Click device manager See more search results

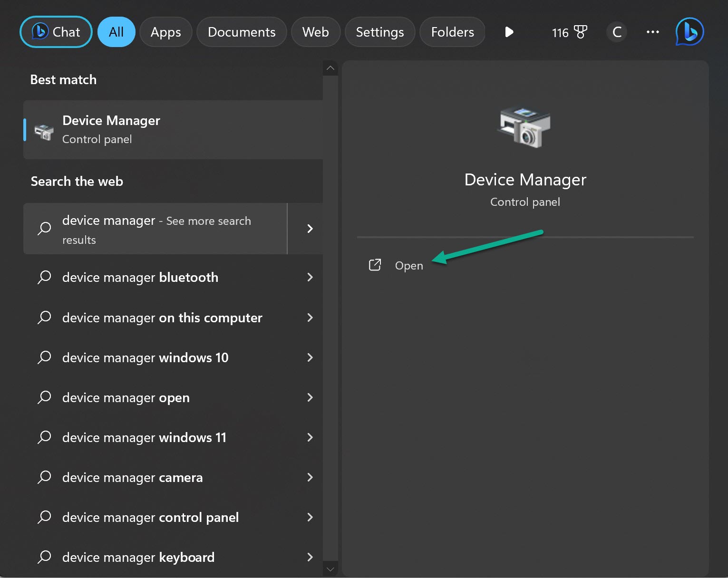(155, 229)
